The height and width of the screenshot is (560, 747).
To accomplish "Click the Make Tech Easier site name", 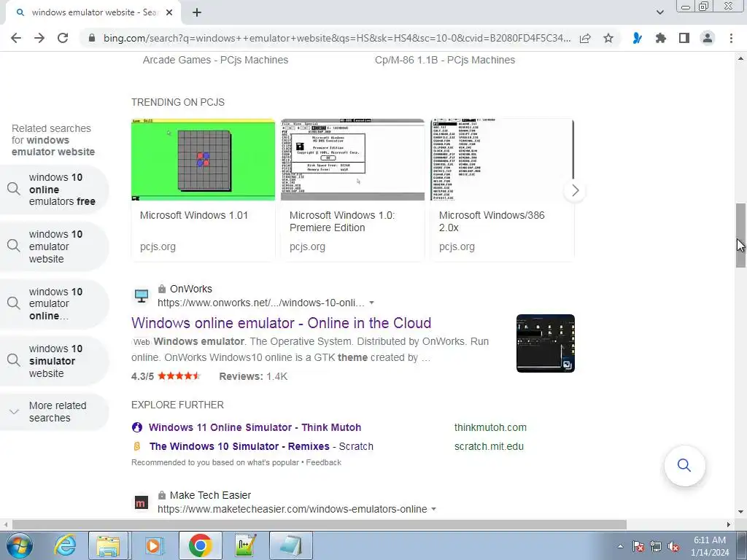I will [210, 495].
